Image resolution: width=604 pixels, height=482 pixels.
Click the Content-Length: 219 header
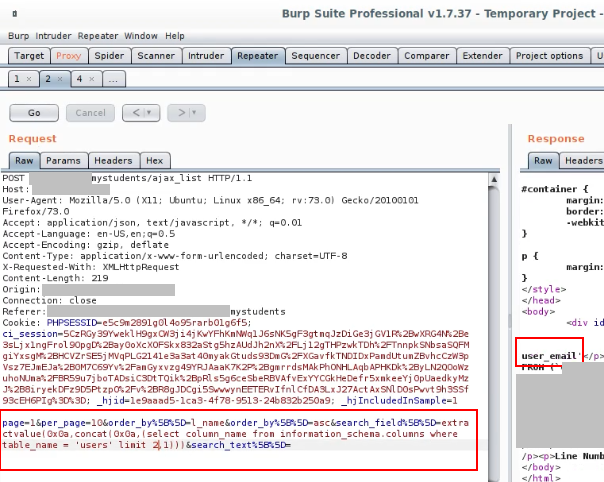click(x=55, y=278)
